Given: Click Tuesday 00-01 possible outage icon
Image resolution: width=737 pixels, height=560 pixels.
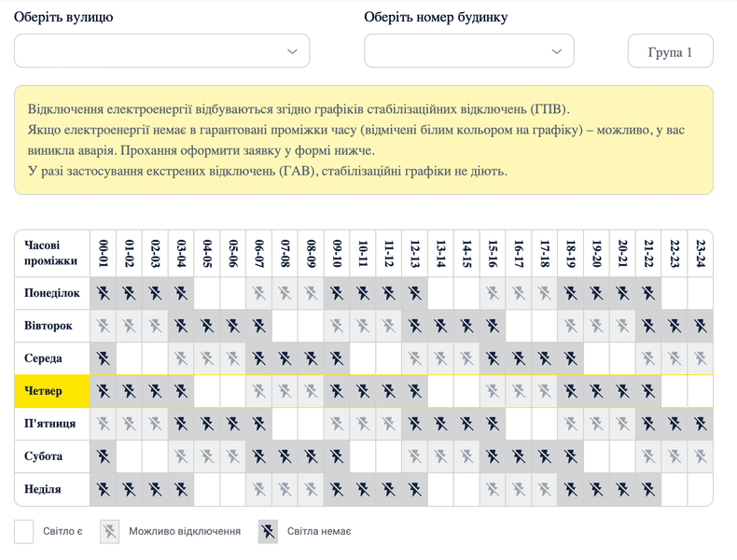Looking at the screenshot, I should coord(104,326).
